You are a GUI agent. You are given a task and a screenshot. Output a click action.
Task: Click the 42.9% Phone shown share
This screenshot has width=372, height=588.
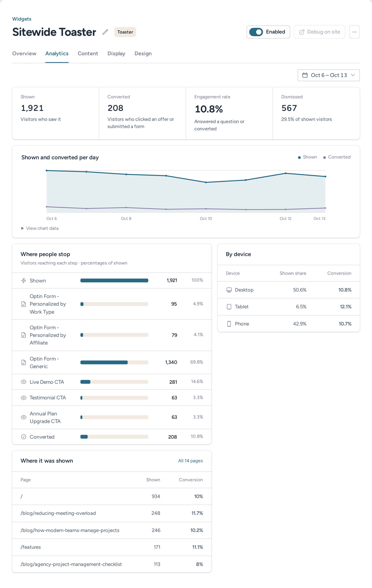[300, 324]
